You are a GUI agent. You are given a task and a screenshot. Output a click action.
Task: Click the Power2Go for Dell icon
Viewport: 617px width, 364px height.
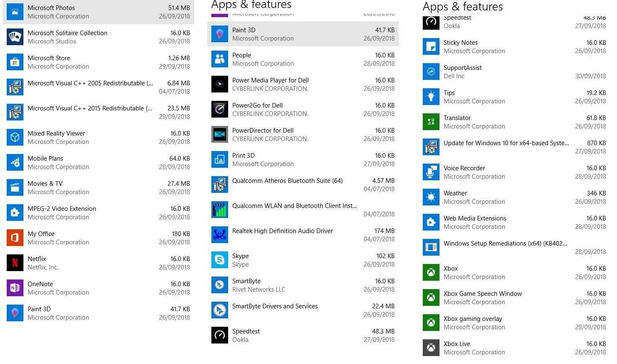pyautogui.click(x=220, y=109)
